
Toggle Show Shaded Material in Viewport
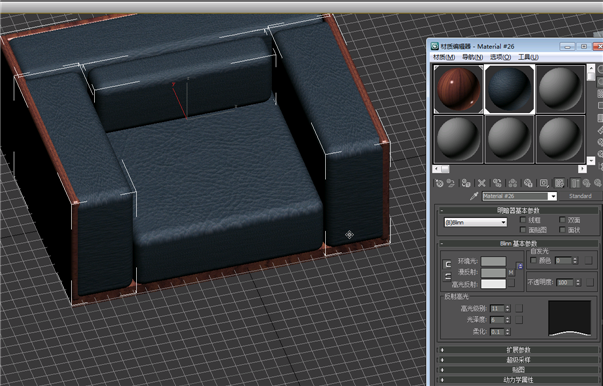tap(559, 183)
